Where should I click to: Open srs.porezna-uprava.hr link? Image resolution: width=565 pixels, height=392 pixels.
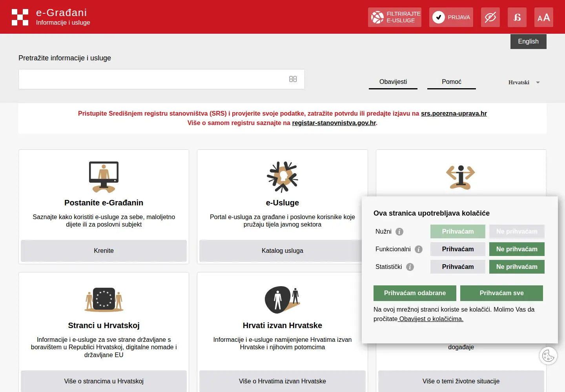tap(454, 113)
